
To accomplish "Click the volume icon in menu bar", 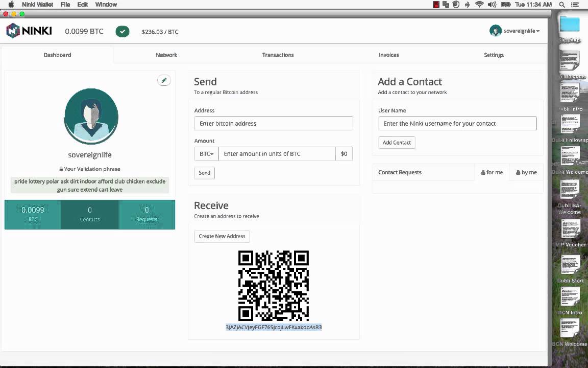I will (x=492, y=5).
